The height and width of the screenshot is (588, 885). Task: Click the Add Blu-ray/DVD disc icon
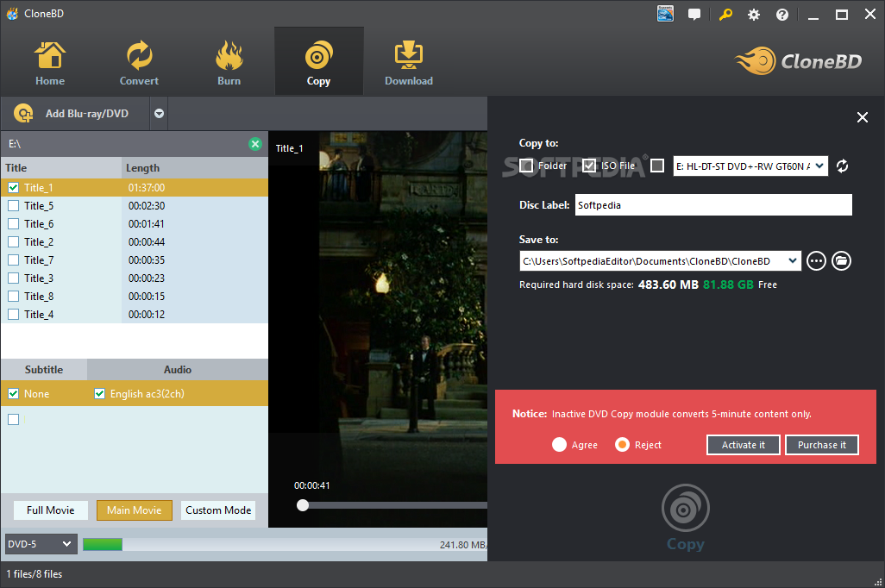(x=23, y=114)
